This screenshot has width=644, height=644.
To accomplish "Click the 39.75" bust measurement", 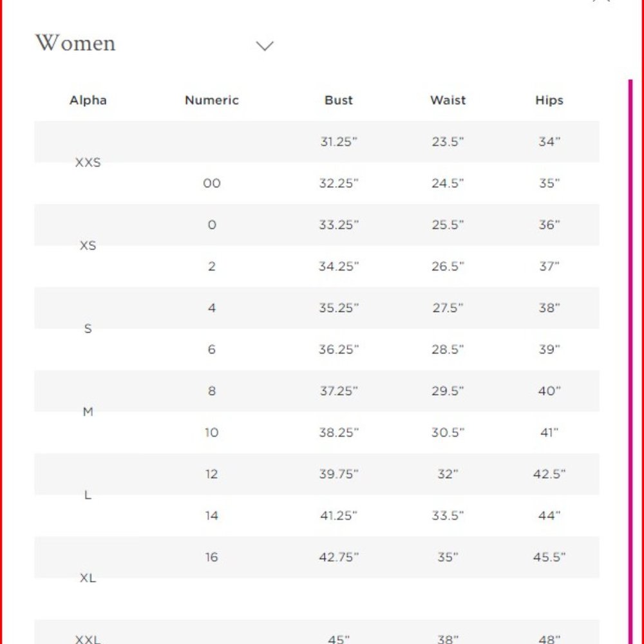I will tap(339, 474).
